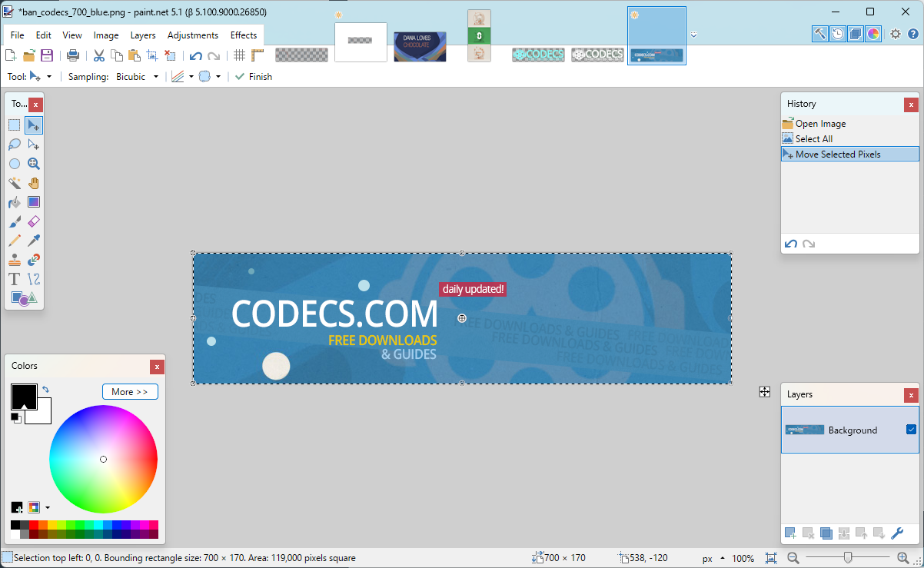
Task: Pick the Pan hand tool
Action: tap(34, 183)
